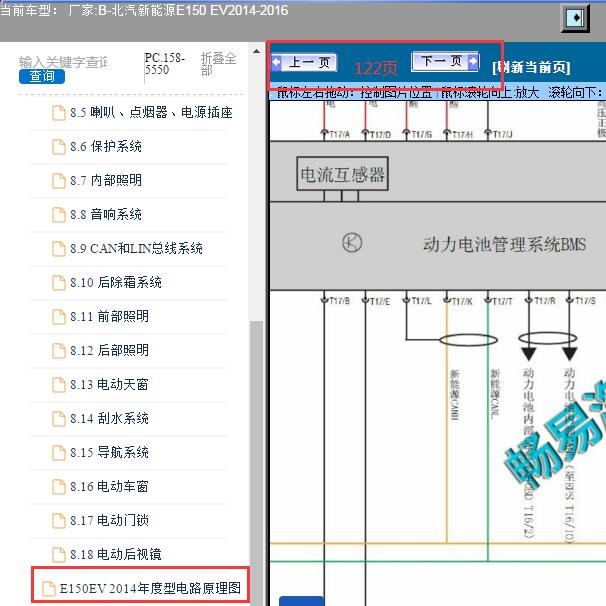The height and width of the screenshot is (606, 606).
Task: Click the document icon beside 8.12 后部照明
Action: tap(59, 351)
